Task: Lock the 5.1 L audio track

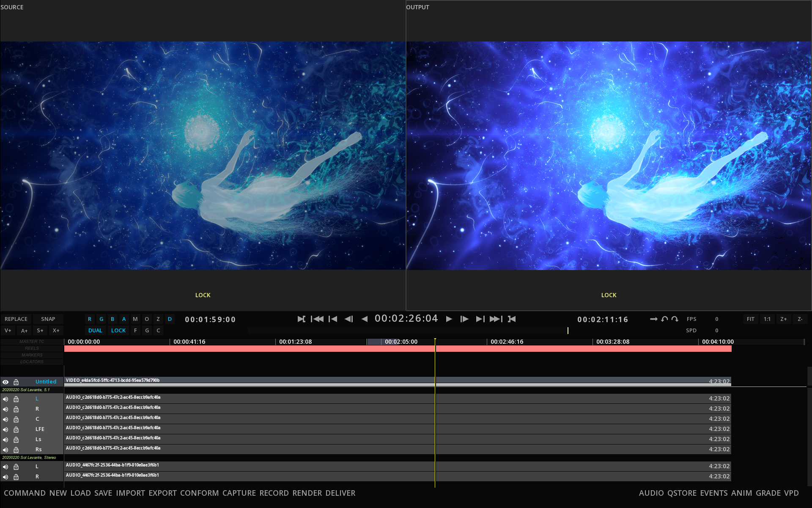Action: point(16,399)
